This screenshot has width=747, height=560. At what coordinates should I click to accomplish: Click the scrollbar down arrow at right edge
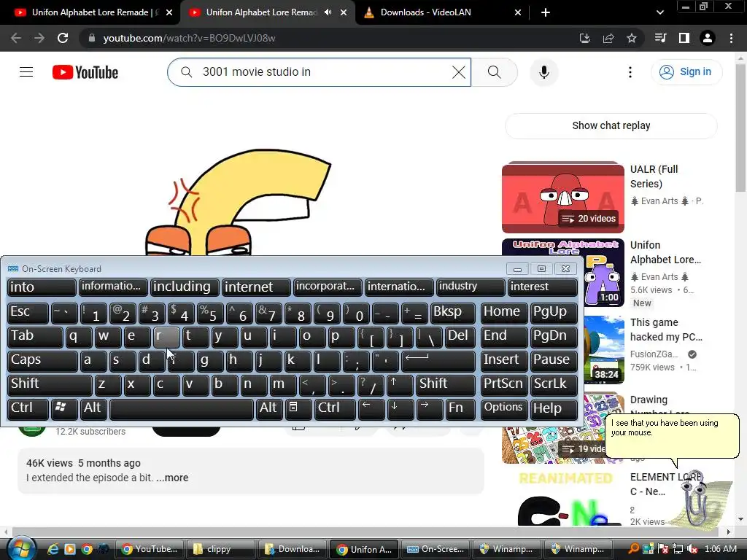coord(740,519)
